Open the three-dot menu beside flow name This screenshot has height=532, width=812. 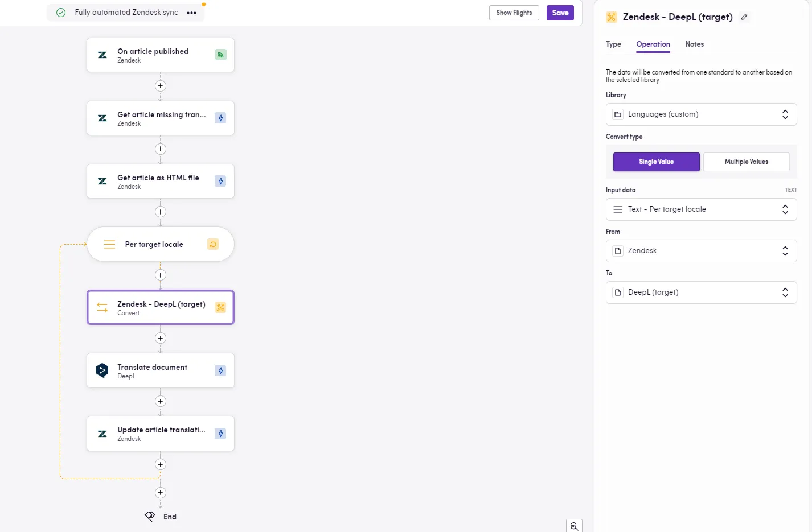(x=191, y=13)
